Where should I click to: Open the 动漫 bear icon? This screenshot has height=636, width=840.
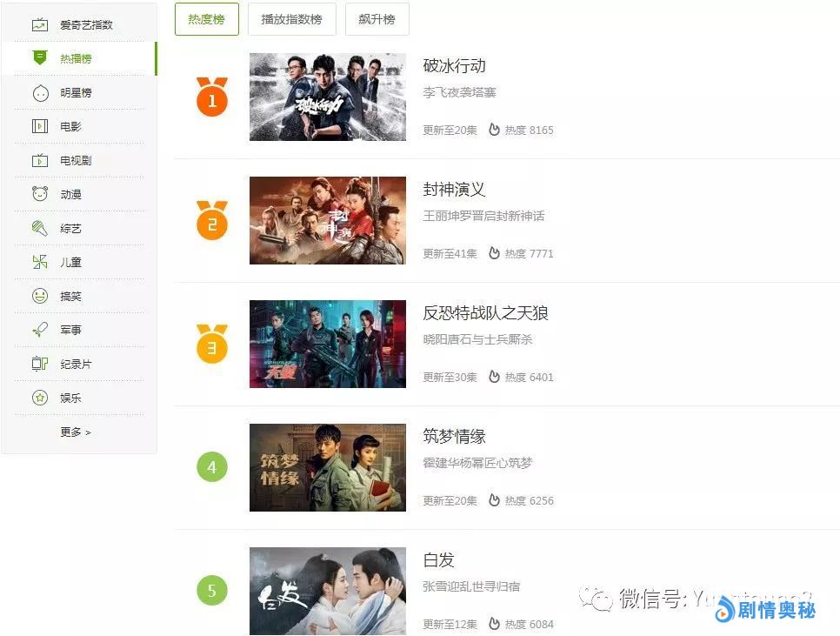[40, 194]
